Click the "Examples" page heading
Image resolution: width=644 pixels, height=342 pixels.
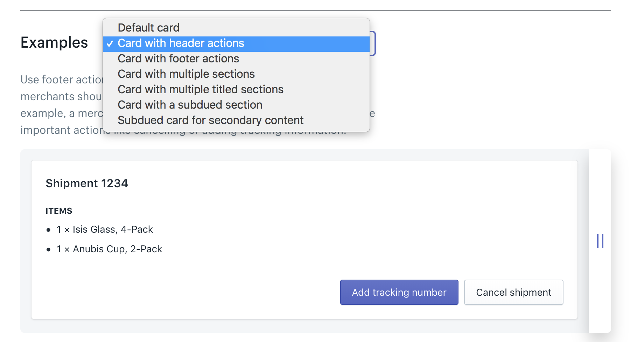54,42
